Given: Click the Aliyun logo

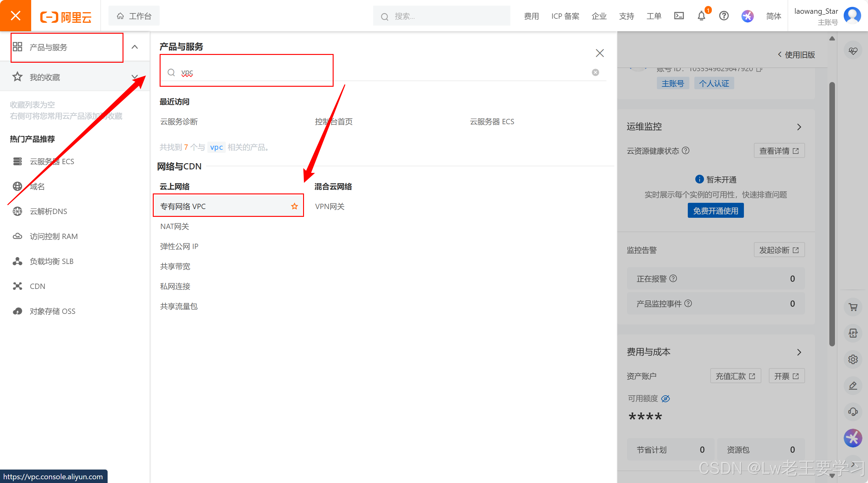Looking at the screenshot, I should [x=66, y=16].
